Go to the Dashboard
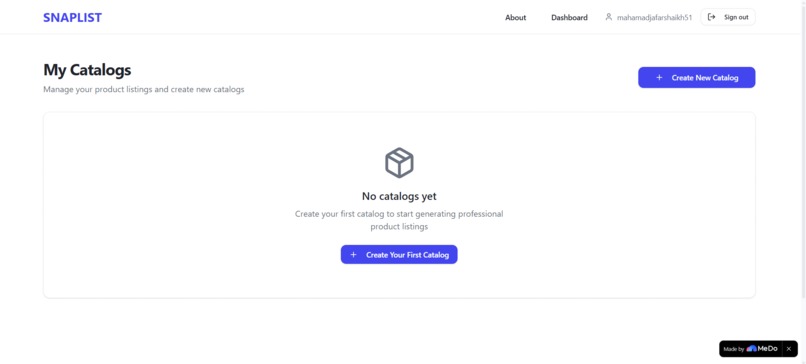This screenshot has height=364, width=806. click(569, 17)
